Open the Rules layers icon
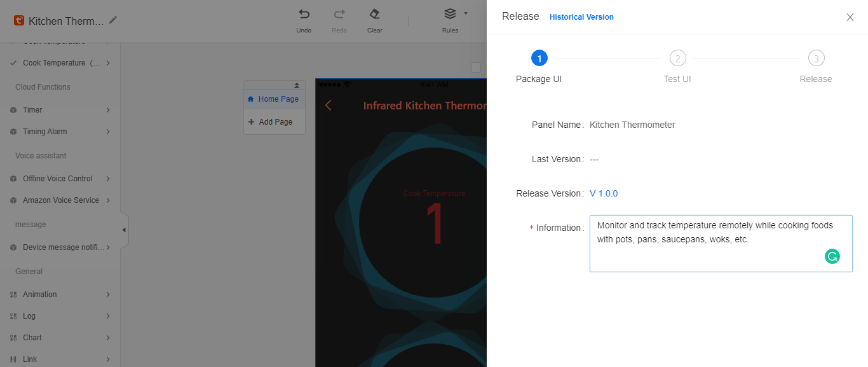868x367 pixels. [x=450, y=14]
